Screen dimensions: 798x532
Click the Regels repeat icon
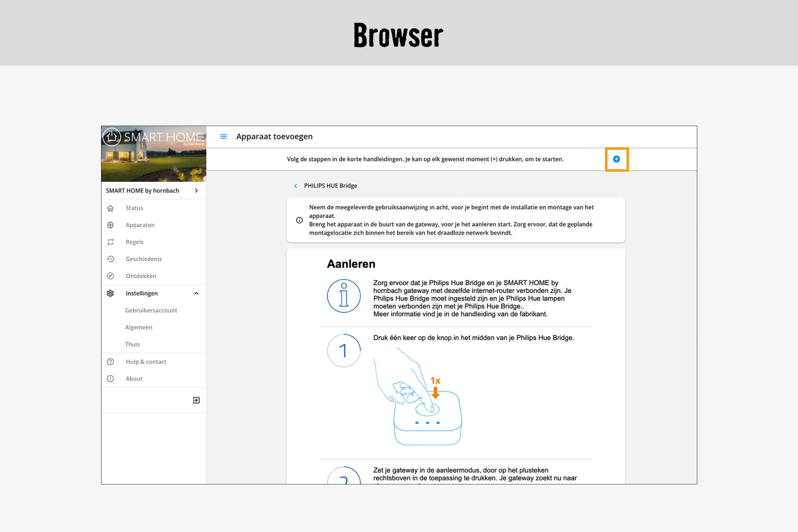110,242
